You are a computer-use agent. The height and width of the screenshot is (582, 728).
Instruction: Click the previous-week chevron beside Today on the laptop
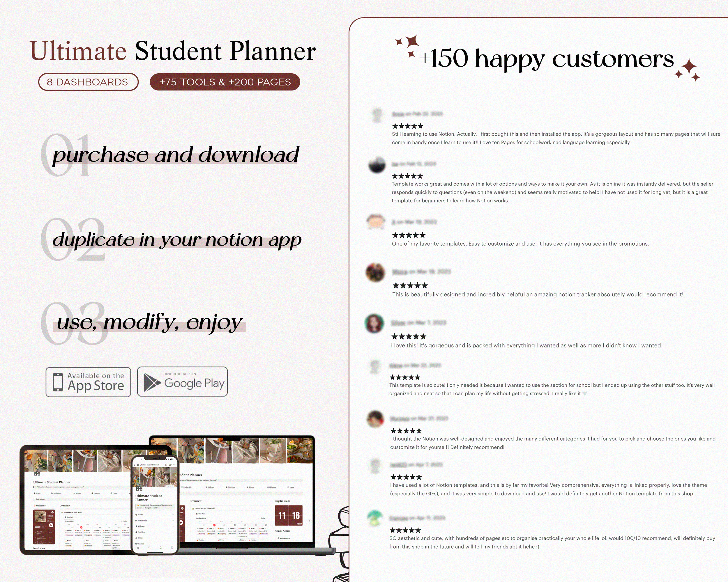click(x=259, y=518)
